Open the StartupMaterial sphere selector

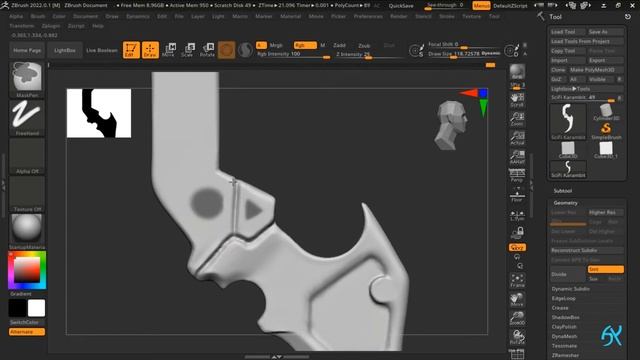coord(27,231)
